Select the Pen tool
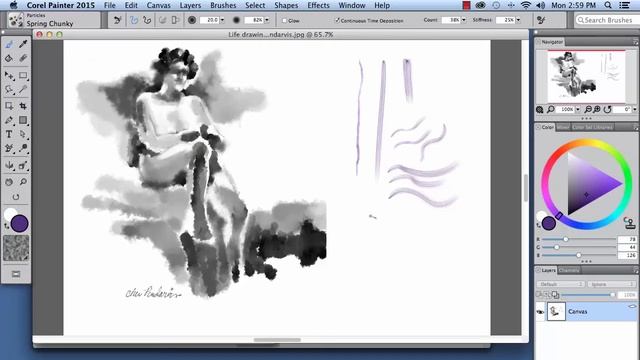Viewport: 640px width, 360px height. (x=9, y=120)
